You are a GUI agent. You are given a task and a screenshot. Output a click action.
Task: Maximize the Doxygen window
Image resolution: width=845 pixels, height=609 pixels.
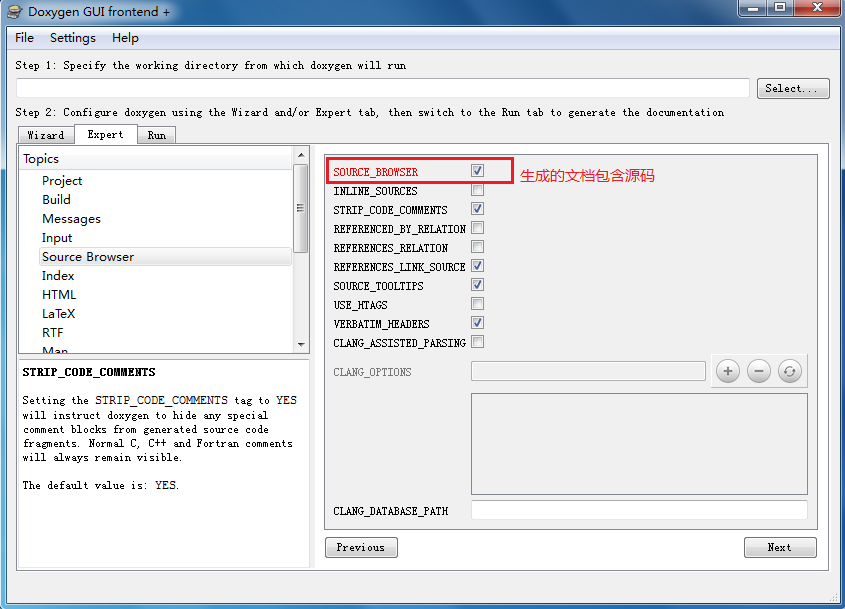pos(780,8)
